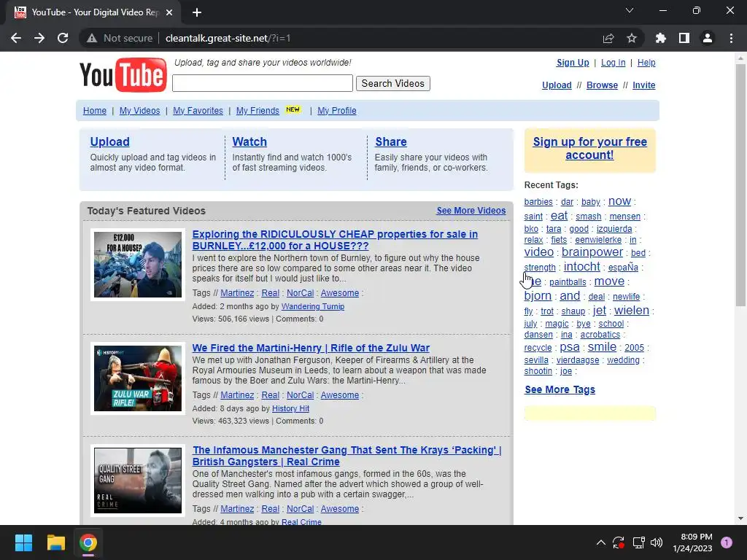This screenshot has height=560, width=747.
Task: Click the sync tray icon
Action: tap(619, 542)
